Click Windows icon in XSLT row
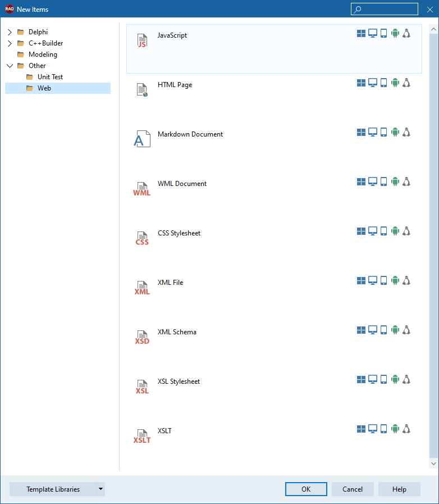Image resolution: width=439 pixels, height=504 pixels. tap(361, 429)
